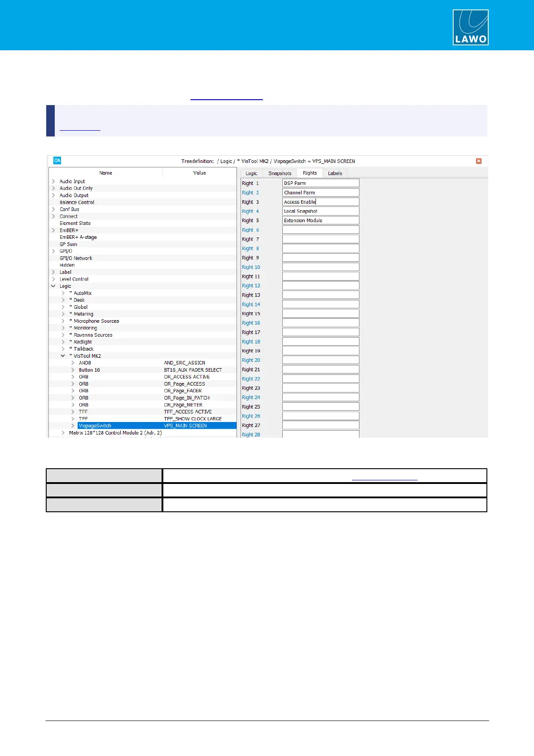
Task: Click the empty Right 27 input field
Action: (x=320, y=425)
